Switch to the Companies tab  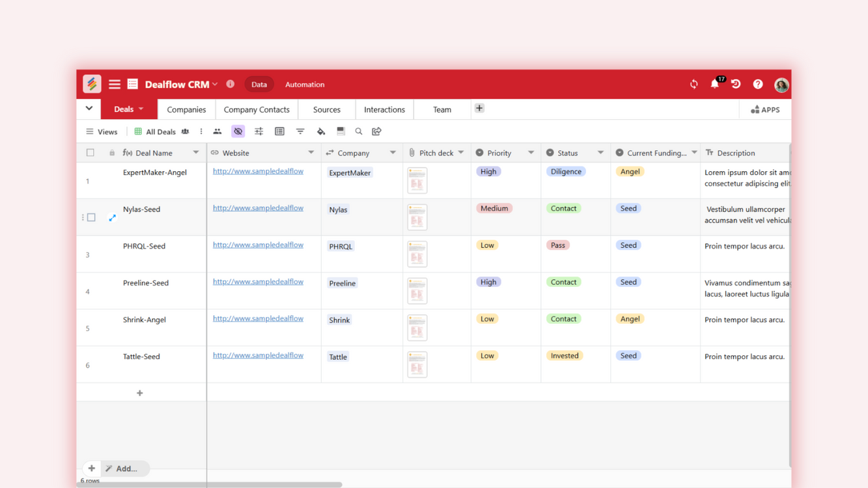[186, 109]
